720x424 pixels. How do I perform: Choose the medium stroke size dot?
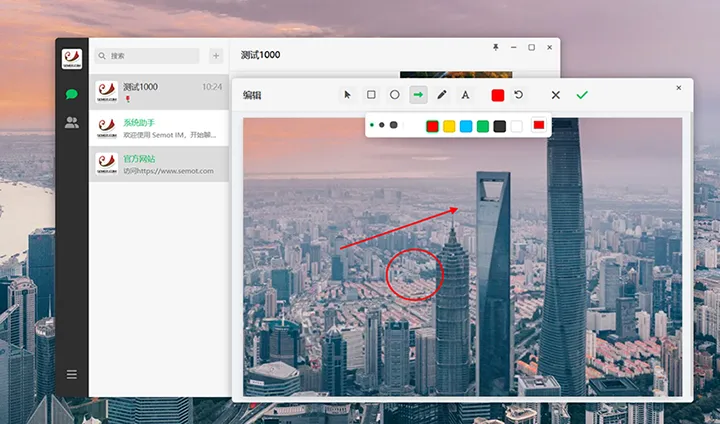tap(381, 125)
